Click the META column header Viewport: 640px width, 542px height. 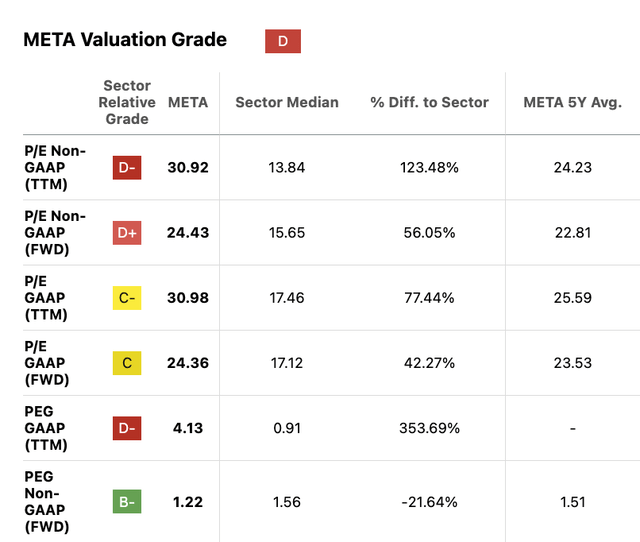pos(188,102)
